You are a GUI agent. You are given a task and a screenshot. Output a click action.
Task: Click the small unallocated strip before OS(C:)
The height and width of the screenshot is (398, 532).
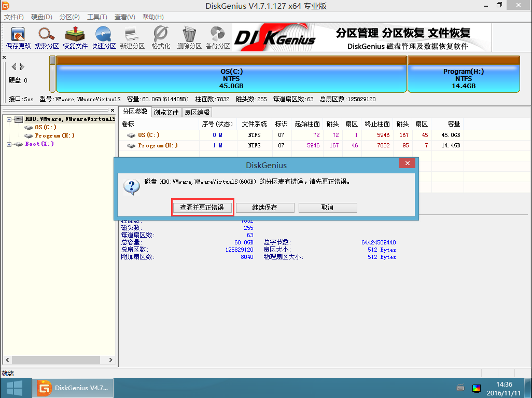pyautogui.click(x=52, y=74)
